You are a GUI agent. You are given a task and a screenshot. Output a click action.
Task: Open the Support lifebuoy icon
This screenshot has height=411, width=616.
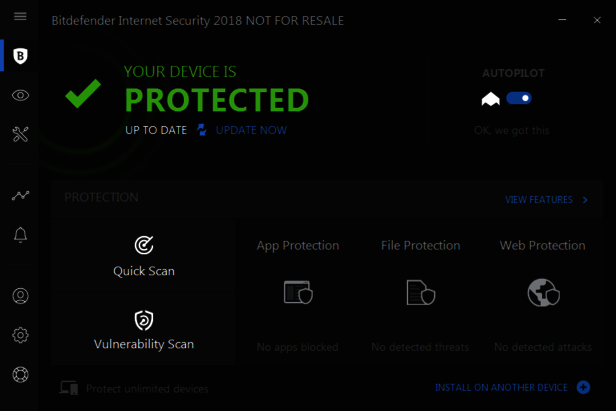[x=20, y=375]
